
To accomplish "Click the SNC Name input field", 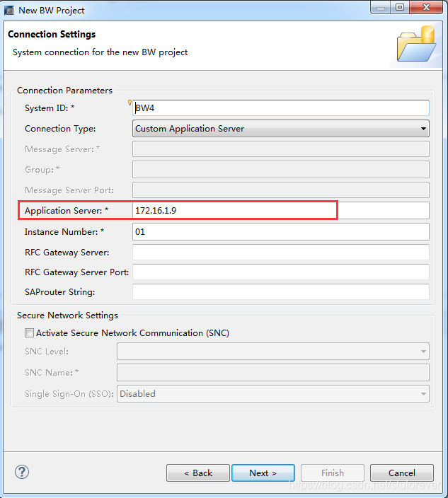I will pos(273,373).
